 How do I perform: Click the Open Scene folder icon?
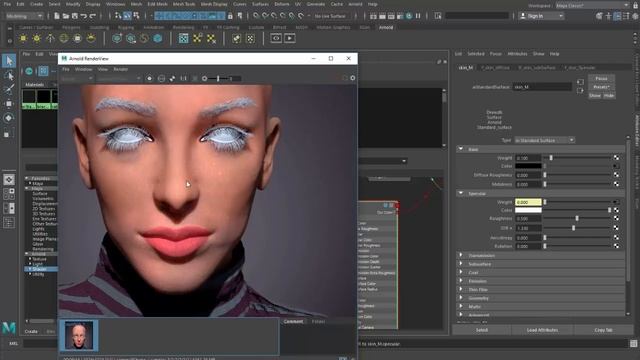(x=66, y=16)
